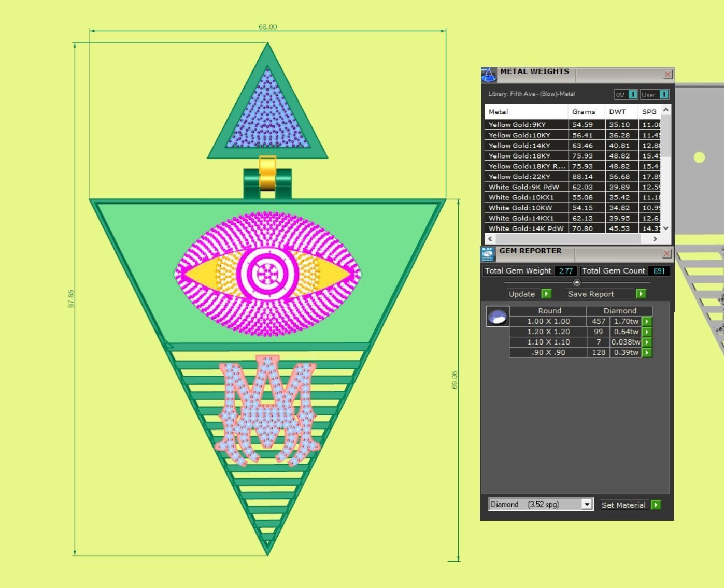The width and height of the screenshot is (724, 588).
Task: Click the Metal column header
Action: (527, 112)
